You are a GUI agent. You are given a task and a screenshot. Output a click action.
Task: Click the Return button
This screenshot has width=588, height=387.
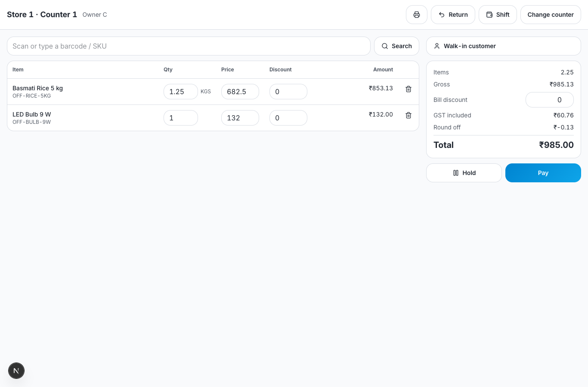coord(453,15)
